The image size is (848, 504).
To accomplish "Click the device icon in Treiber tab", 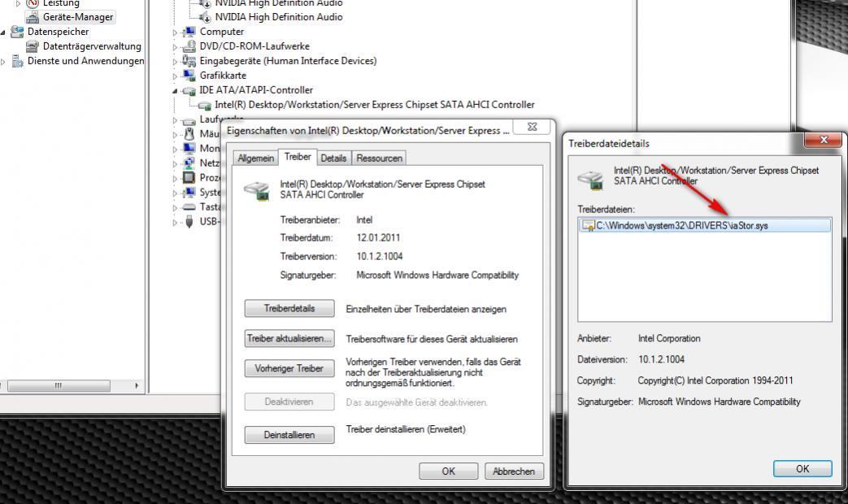I will tap(257, 190).
